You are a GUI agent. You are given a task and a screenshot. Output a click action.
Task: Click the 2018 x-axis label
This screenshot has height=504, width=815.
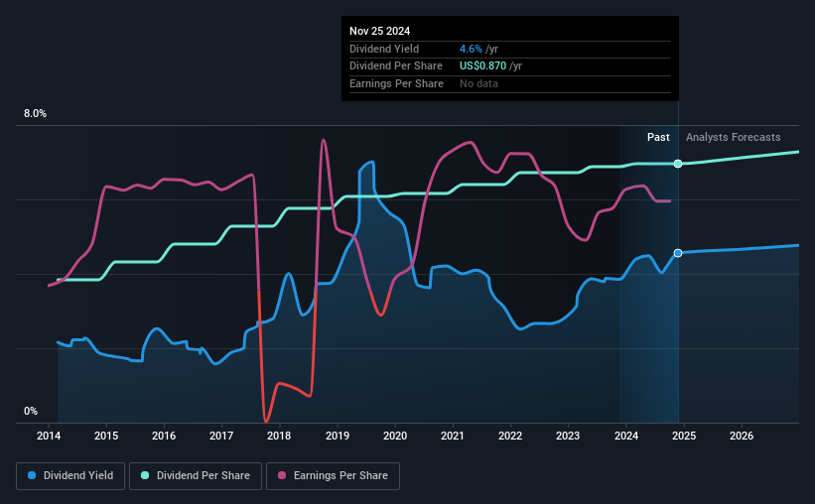(279, 436)
